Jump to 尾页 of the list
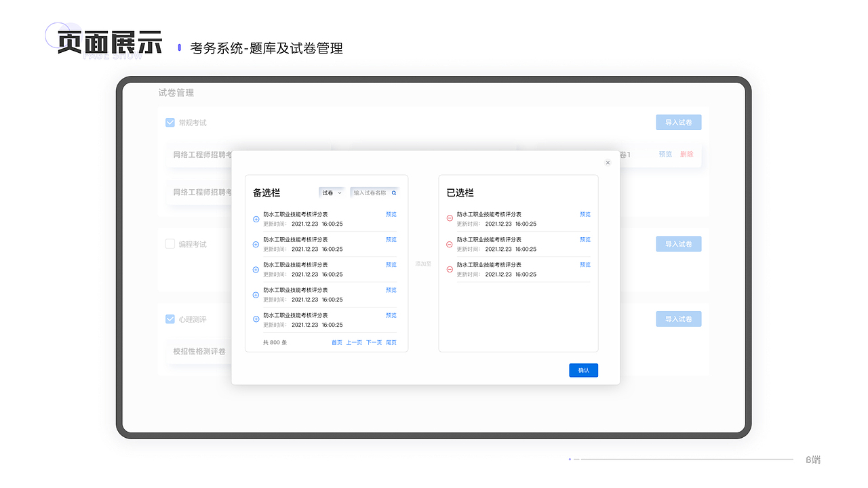This screenshot has height=488, width=868. (x=391, y=342)
